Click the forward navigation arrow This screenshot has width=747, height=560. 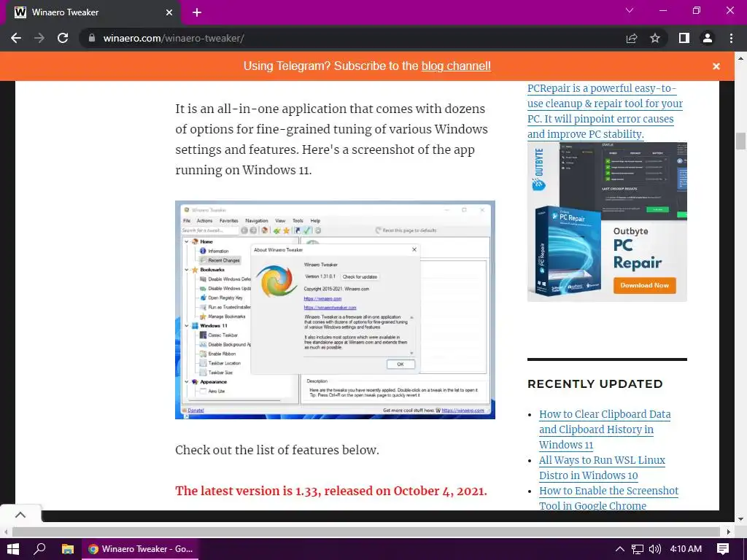[39, 38]
